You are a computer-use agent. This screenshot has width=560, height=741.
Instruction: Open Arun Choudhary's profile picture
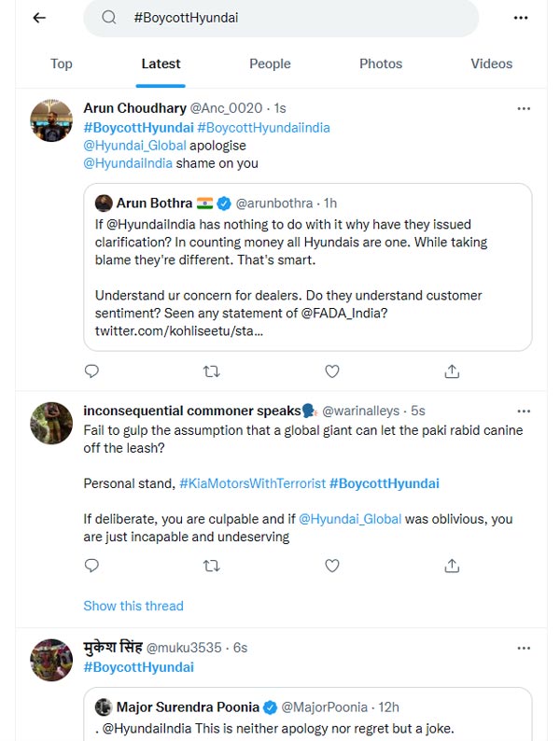[x=51, y=120]
